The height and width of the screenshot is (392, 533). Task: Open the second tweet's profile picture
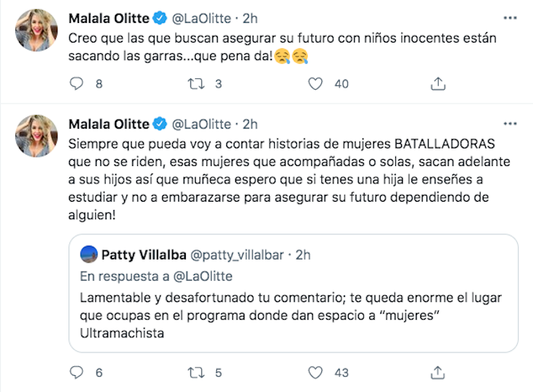click(37, 136)
